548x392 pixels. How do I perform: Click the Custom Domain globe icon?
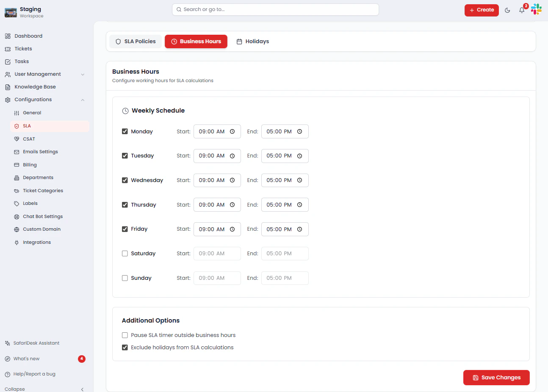click(x=17, y=229)
